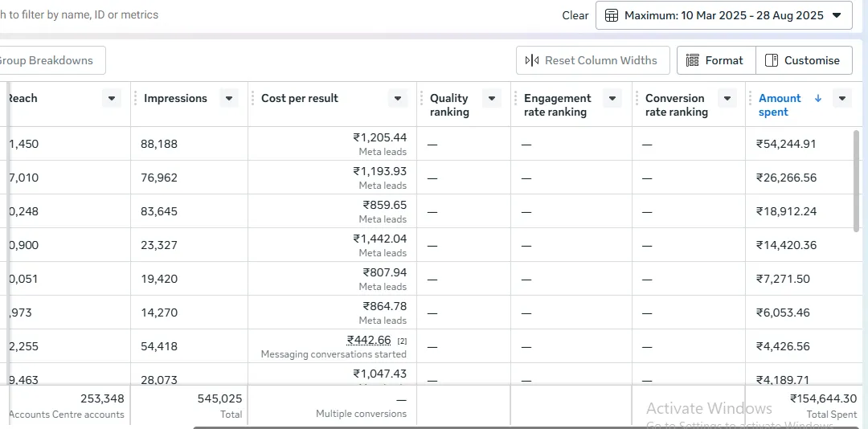
Task: Select ₹1,193.93 cost per result cell
Action: pos(332,178)
